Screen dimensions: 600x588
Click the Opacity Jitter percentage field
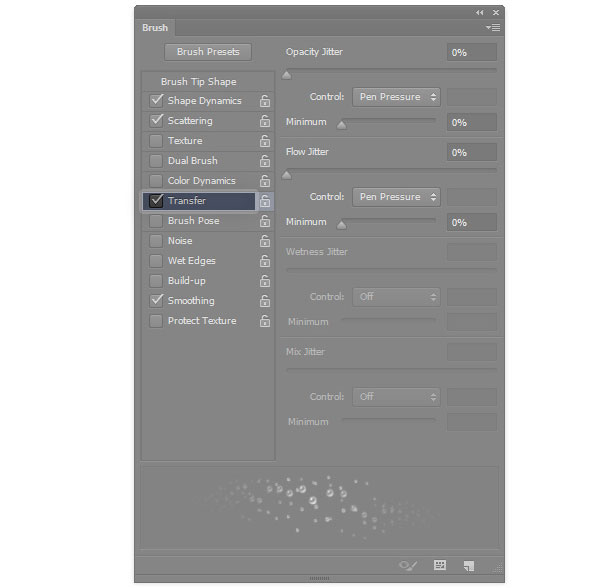[472, 52]
